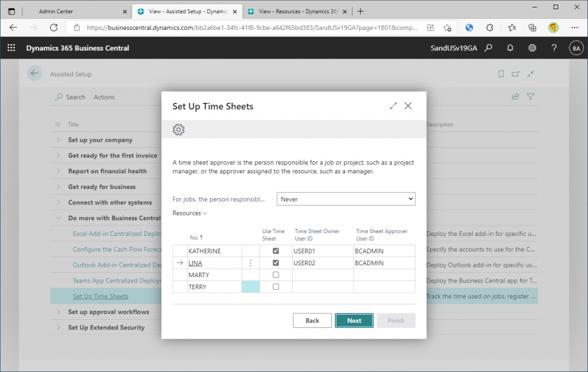Check Use Time Sheet for MARTY
This screenshot has height=372, width=588.
[276, 275]
